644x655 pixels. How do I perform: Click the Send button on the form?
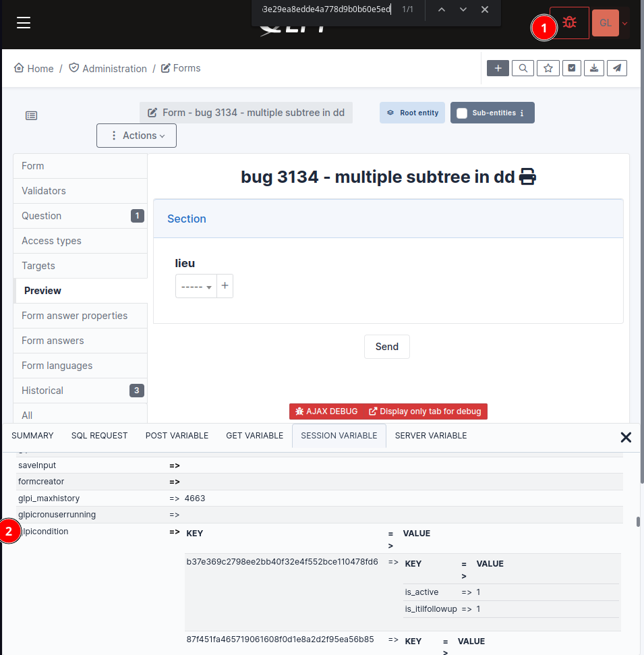(x=386, y=346)
